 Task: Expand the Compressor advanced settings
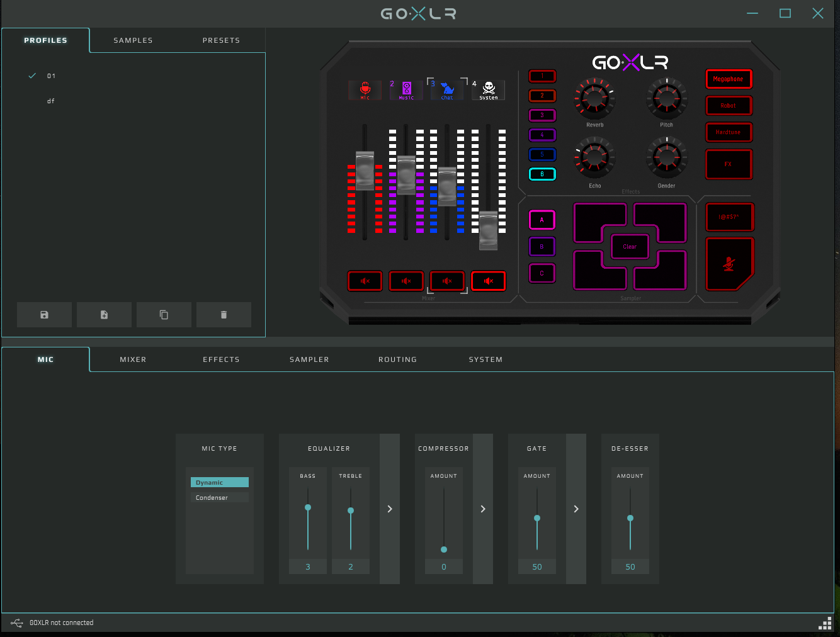[483, 509]
